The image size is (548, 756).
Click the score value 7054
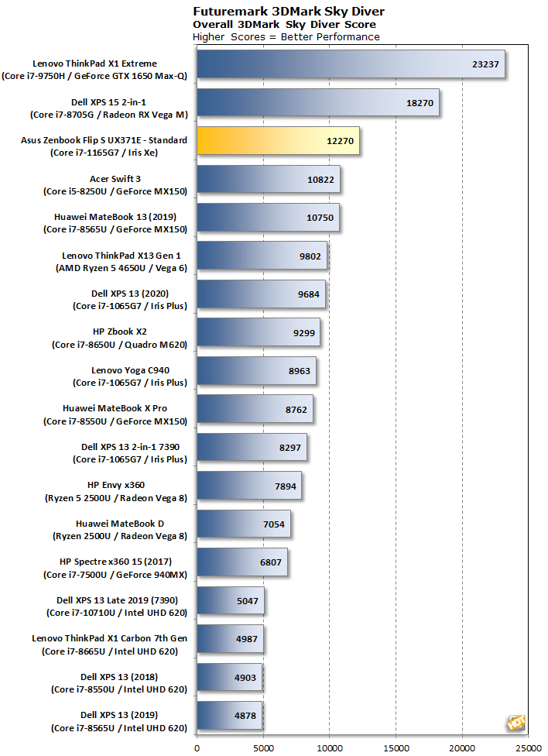point(274,524)
